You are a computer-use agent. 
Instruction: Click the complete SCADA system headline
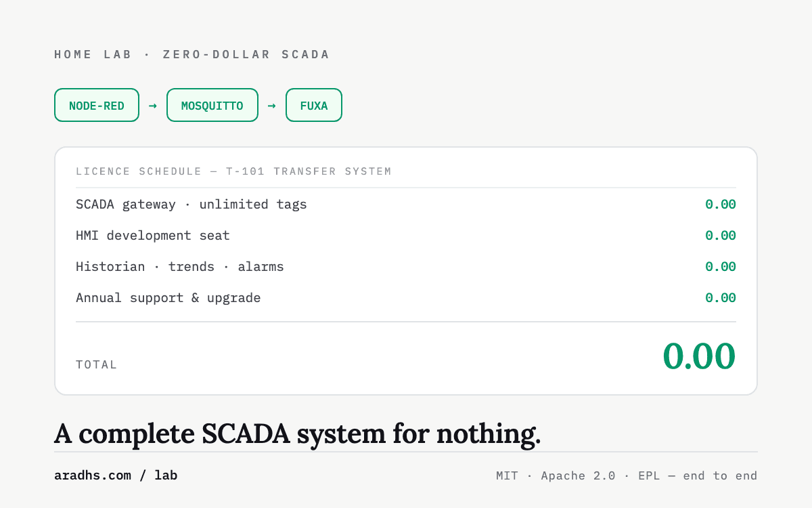tap(298, 433)
